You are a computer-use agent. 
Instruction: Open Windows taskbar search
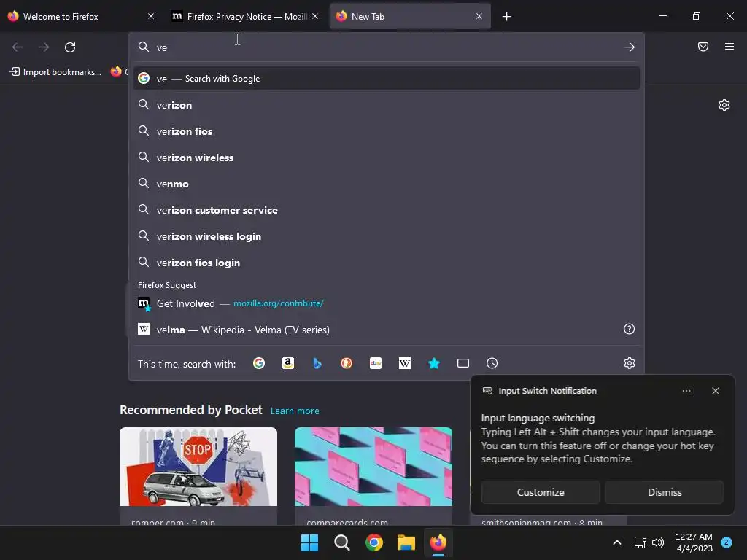342,542
